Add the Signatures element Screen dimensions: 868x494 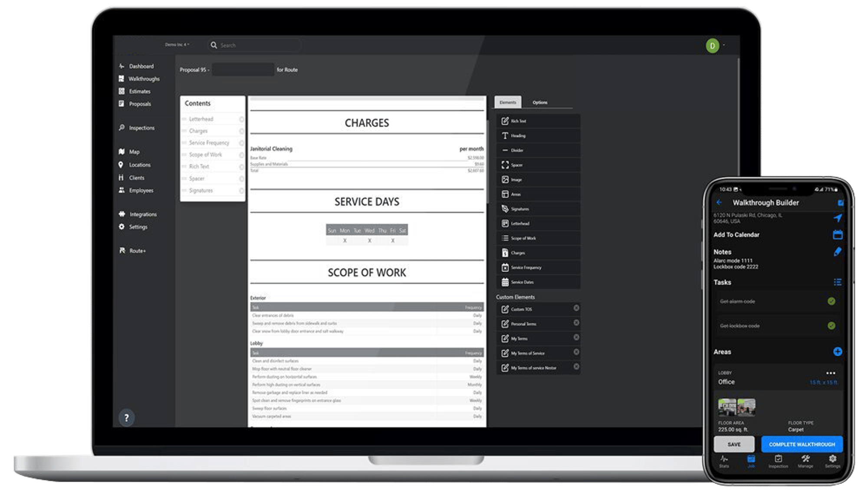pyautogui.click(x=538, y=209)
